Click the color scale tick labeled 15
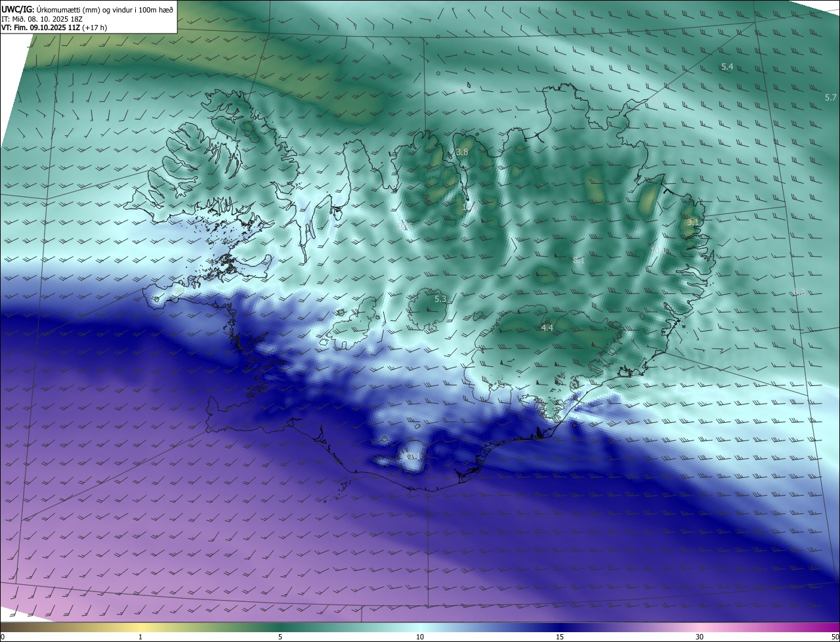This screenshot has height=642, width=840. click(x=560, y=637)
